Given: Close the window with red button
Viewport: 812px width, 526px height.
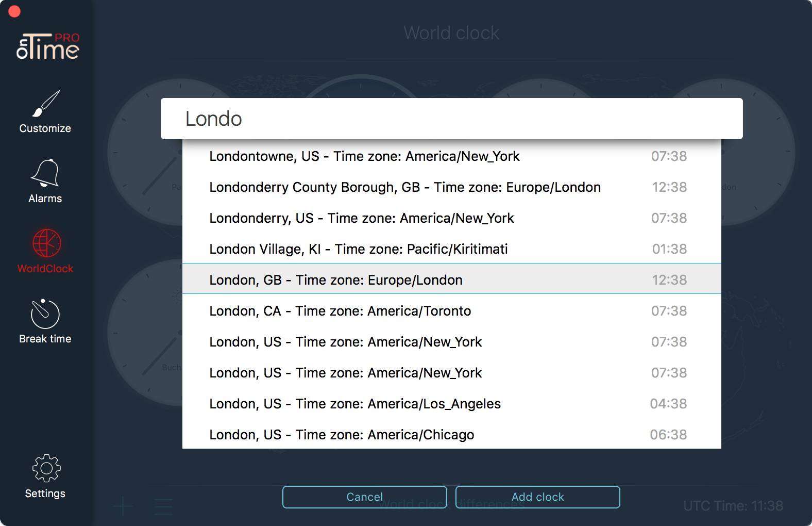Looking at the screenshot, I should (x=14, y=11).
